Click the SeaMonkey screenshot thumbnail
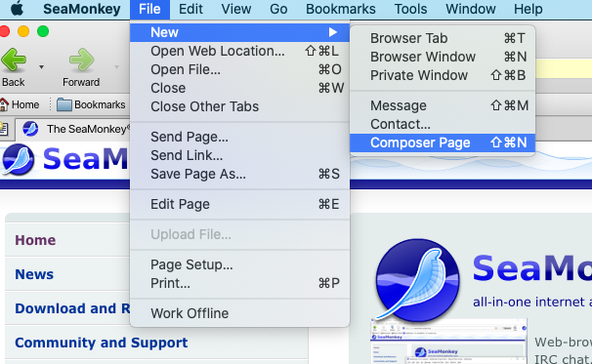This screenshot has height=364, width=592. coord(449,343)
